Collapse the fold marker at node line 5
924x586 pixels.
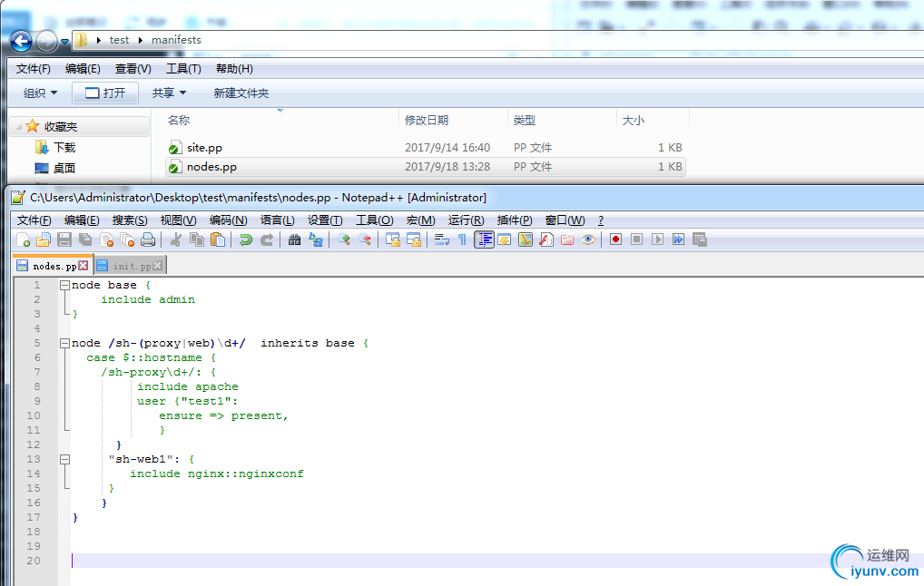pos(64,343)
